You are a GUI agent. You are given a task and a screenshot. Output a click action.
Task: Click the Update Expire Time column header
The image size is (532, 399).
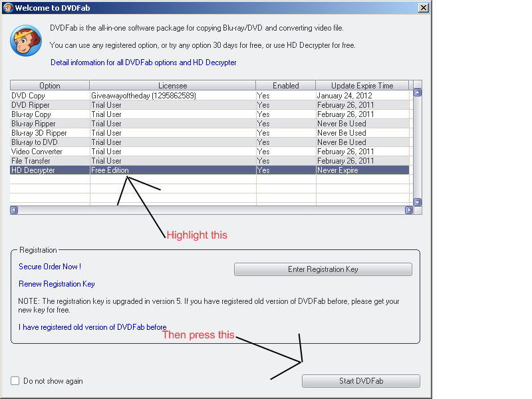[362, 86]
